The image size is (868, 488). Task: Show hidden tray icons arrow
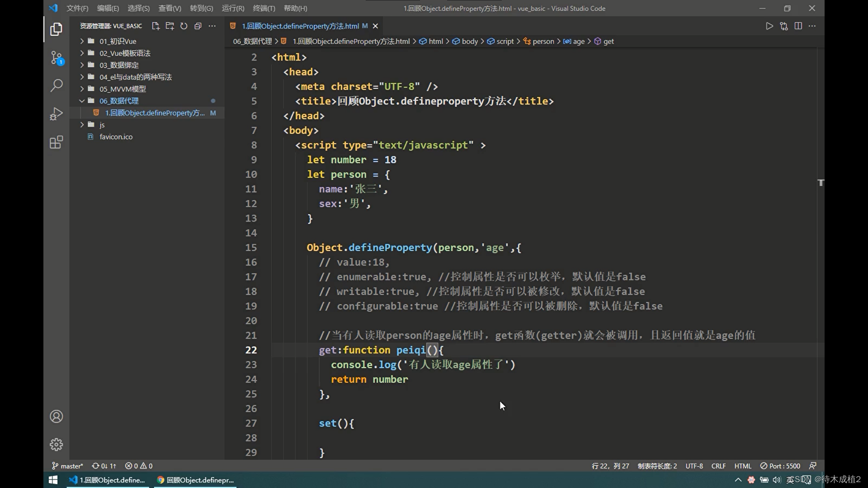point(738,480)
